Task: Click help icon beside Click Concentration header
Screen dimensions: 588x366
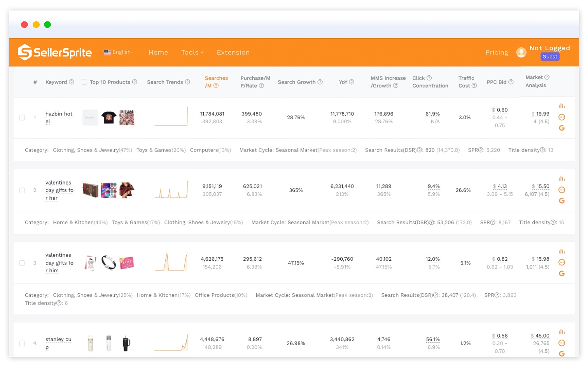Action: [x=429, y=78]
